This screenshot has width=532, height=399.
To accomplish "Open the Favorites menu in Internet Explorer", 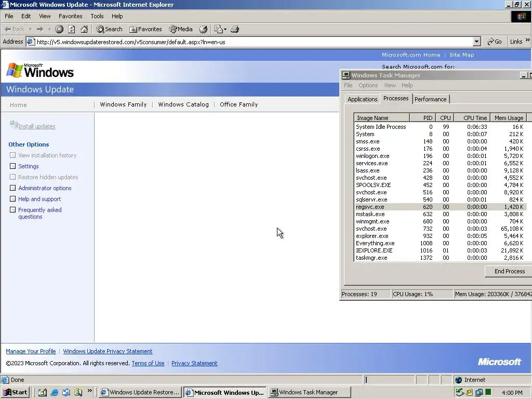I will click(x=70, y=16).
